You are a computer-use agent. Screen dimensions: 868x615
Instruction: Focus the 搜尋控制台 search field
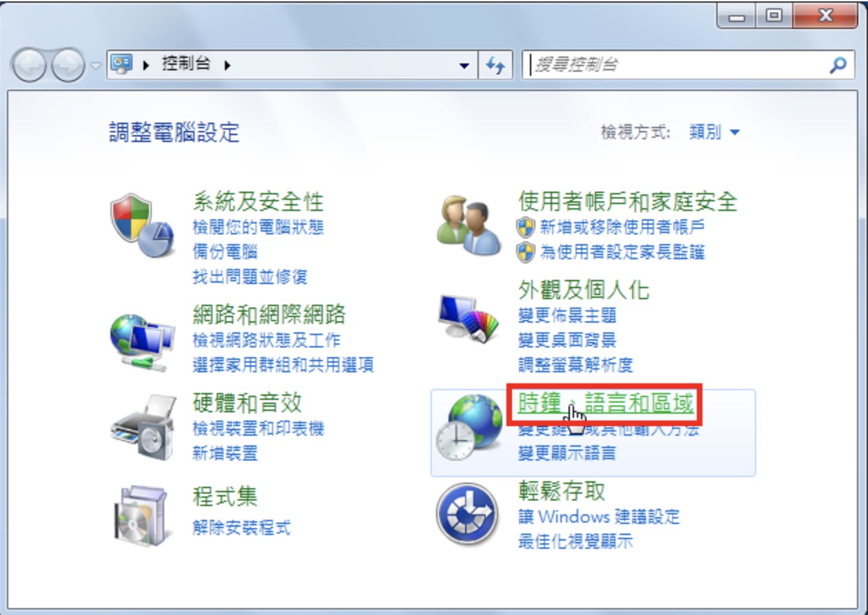coord(676,65)
